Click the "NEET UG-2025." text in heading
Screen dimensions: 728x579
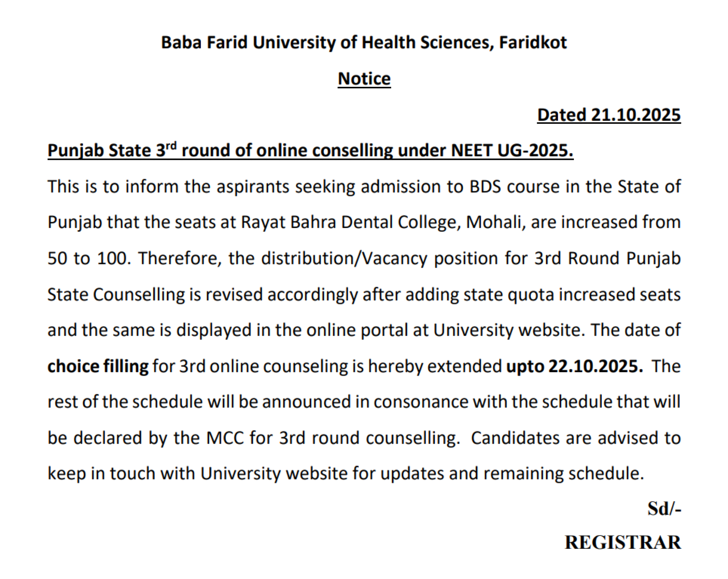(x=512, y=150)
